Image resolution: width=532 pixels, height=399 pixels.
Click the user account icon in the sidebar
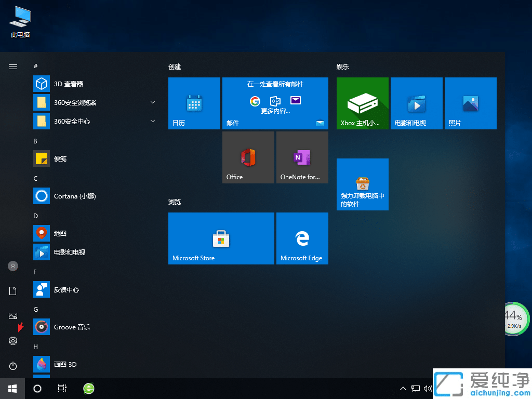point(12,266)
